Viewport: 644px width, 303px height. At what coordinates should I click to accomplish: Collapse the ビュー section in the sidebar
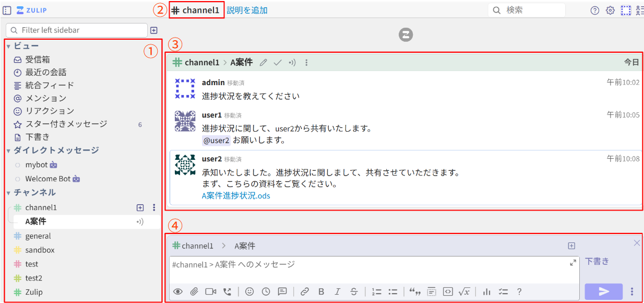(x=8, y=46)
